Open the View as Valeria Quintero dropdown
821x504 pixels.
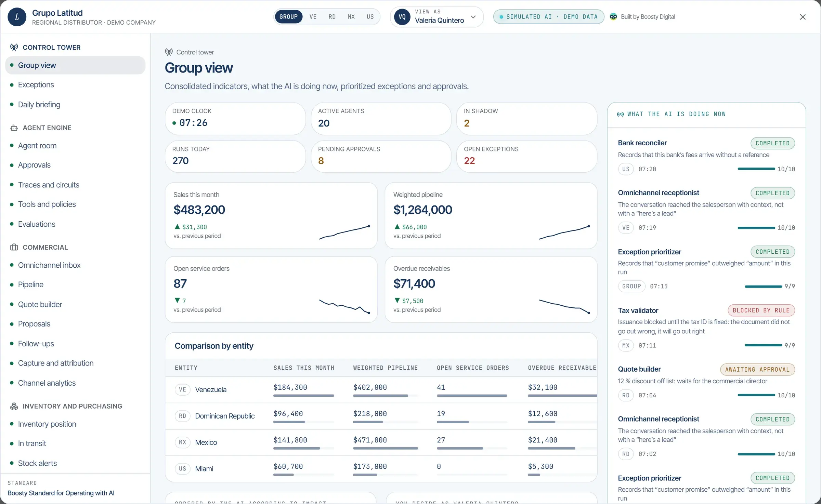(x=436, y=17)
